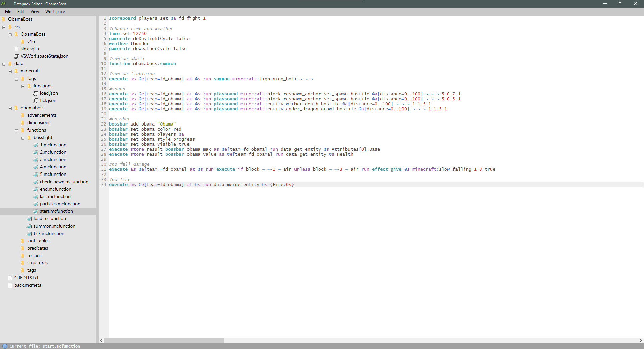Viewport: 644px width, 349px height.
Task: Select particles.mcfunction in the file tree
Action: 60,204
